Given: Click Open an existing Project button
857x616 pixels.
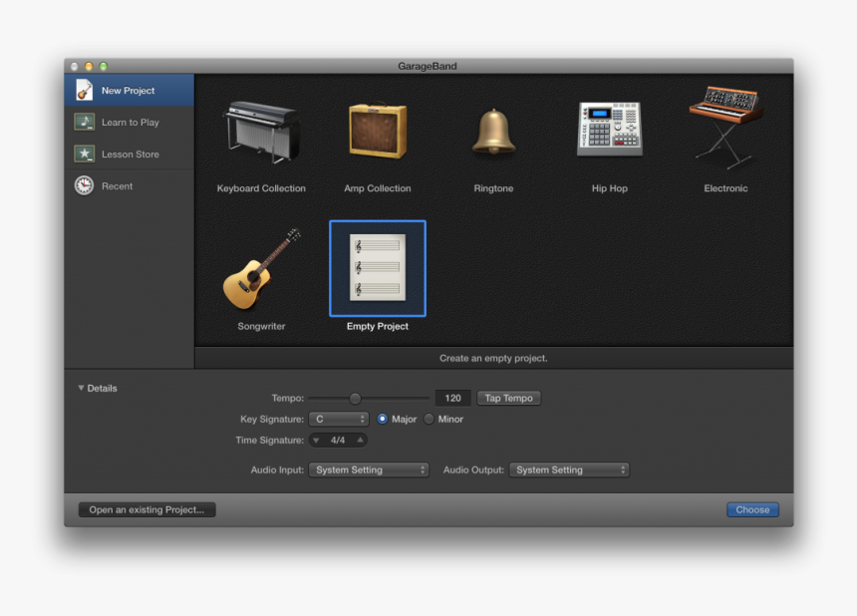Looking at the screenshot, I should tap(147, 510).
